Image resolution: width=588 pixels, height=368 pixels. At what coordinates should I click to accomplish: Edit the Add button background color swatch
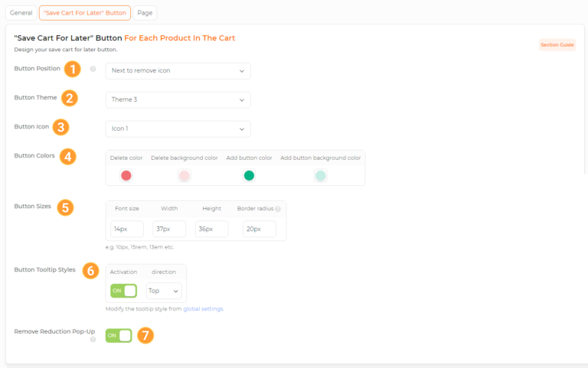(x=321, y=175)
